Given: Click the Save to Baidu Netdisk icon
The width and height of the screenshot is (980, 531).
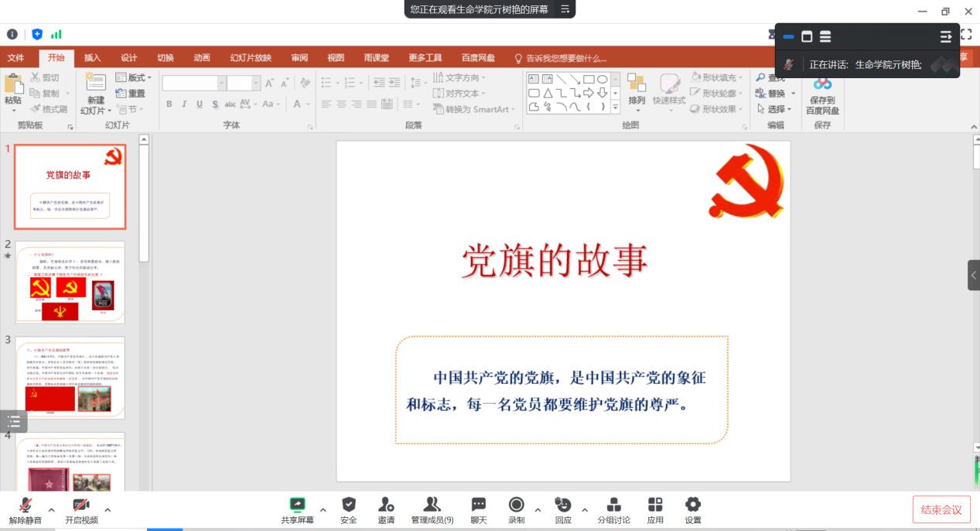Looking at the screenshot, I should (822, 83).
